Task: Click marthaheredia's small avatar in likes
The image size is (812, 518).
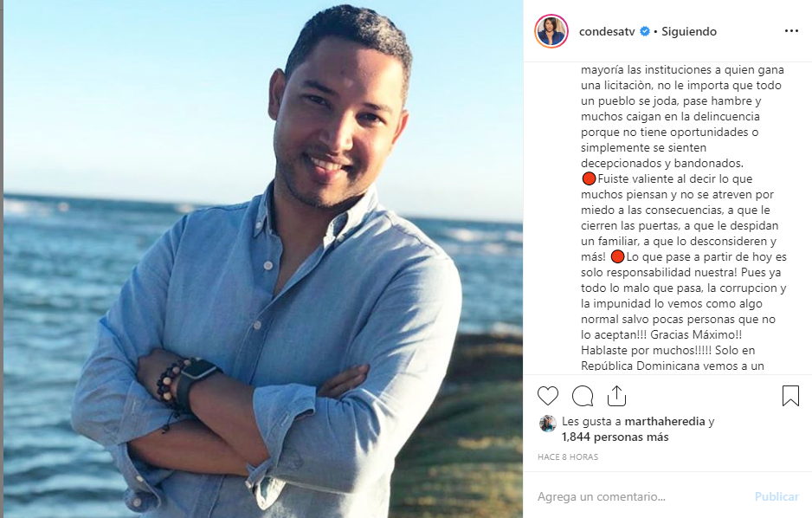Action: click(547, 424)
